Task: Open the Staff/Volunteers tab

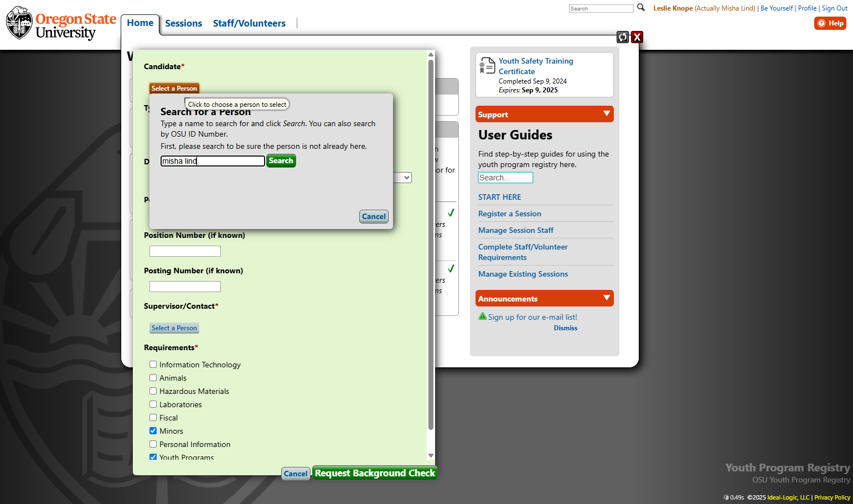Action: pyautogui.click(x=249, y=23)
